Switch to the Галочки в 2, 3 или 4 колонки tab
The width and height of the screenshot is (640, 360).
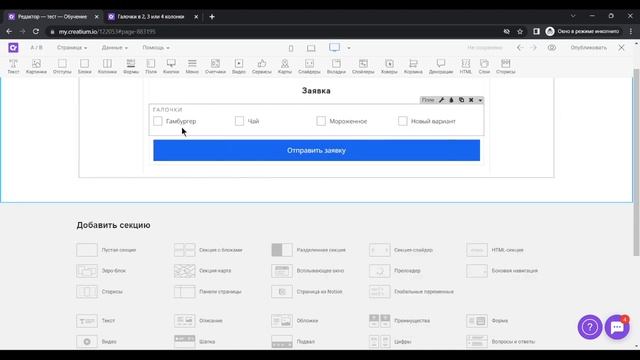(153, 17)
